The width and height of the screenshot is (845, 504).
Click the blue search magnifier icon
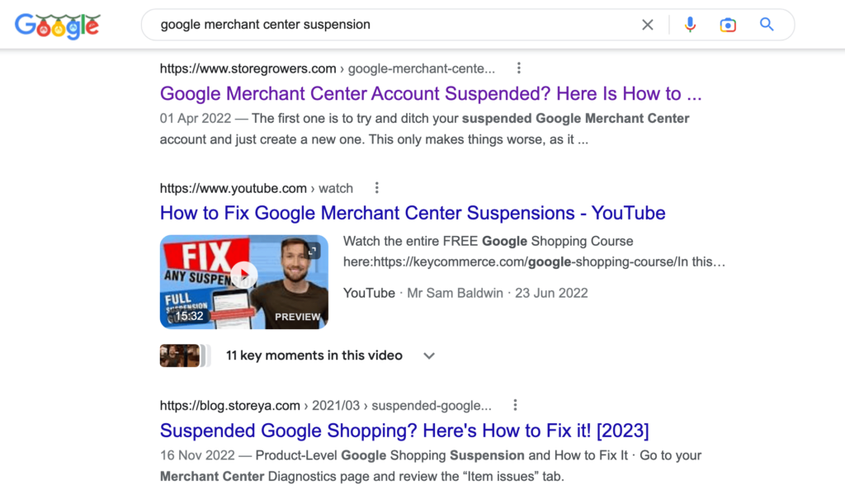tap(766, 25)
